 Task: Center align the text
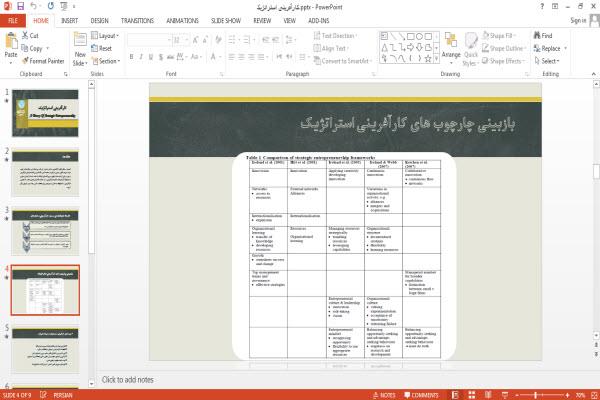click(x=241, y=57)
